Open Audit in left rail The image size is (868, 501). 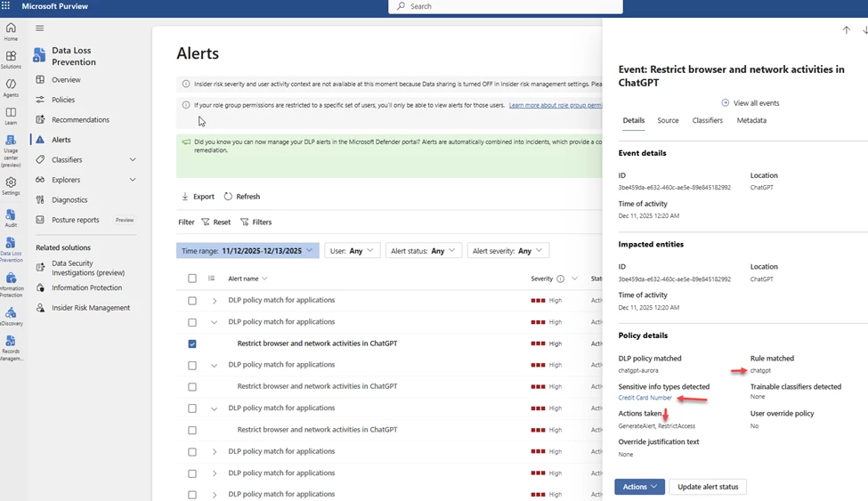(x=11, y=218)
